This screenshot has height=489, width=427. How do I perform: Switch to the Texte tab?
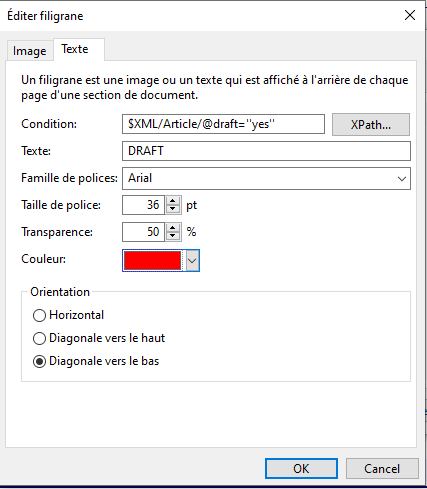75,49
